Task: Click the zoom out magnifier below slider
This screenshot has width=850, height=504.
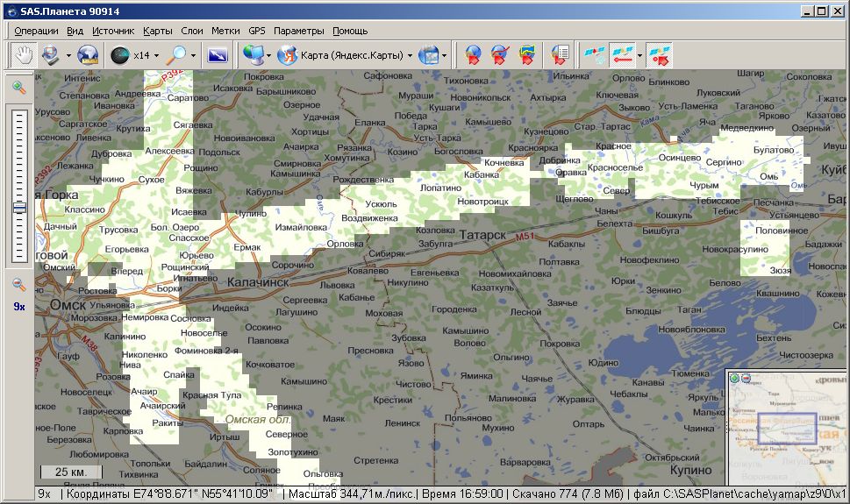Action: (18, 284)
